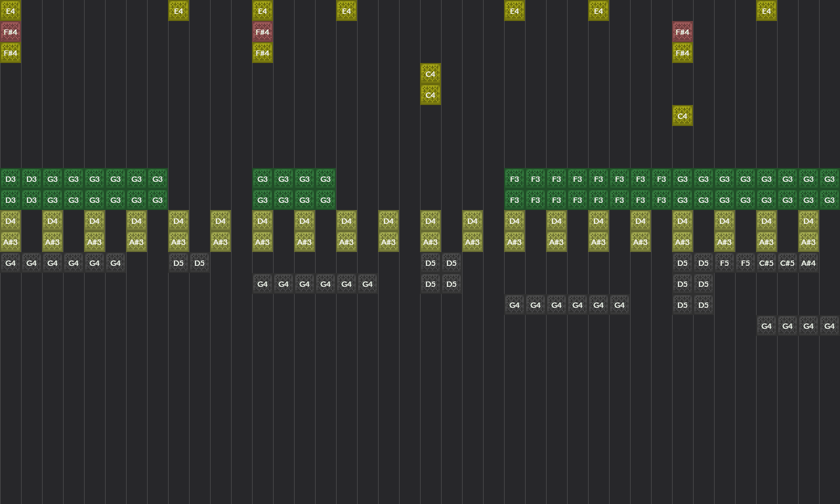Select the first D5 note near the center
The height and width of the screenshot is (504, 840).
click(430, 262)
